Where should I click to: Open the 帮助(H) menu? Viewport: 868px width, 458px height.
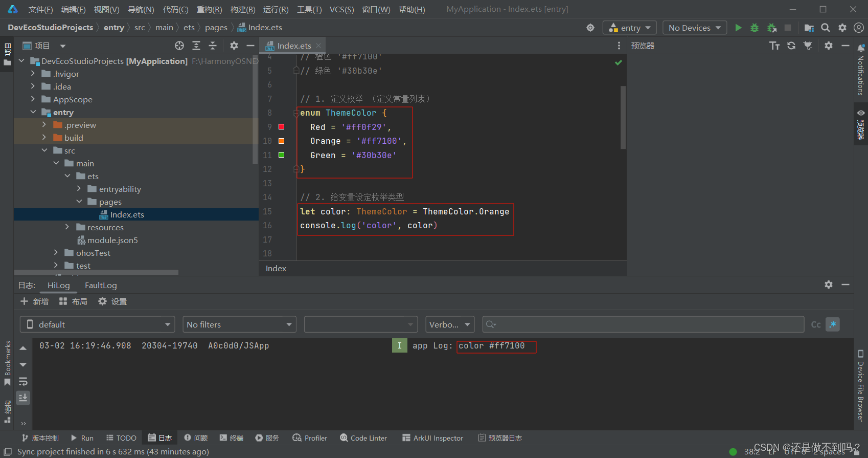412,10
